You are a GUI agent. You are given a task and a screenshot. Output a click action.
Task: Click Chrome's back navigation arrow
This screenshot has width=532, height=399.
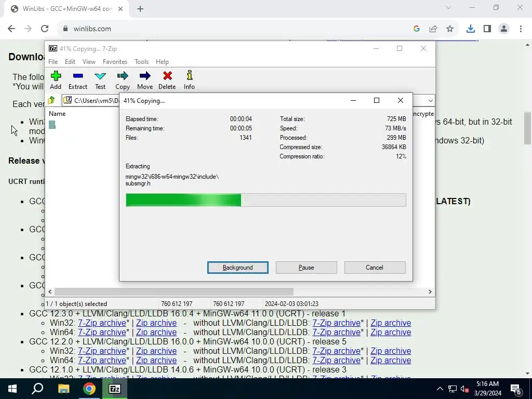(11, 29)
